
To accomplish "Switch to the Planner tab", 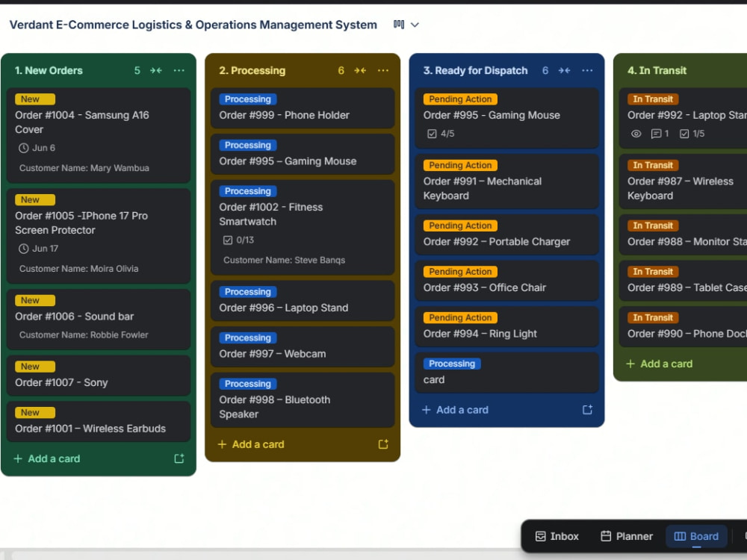I will pyautogui.click(x=627, y=536).
